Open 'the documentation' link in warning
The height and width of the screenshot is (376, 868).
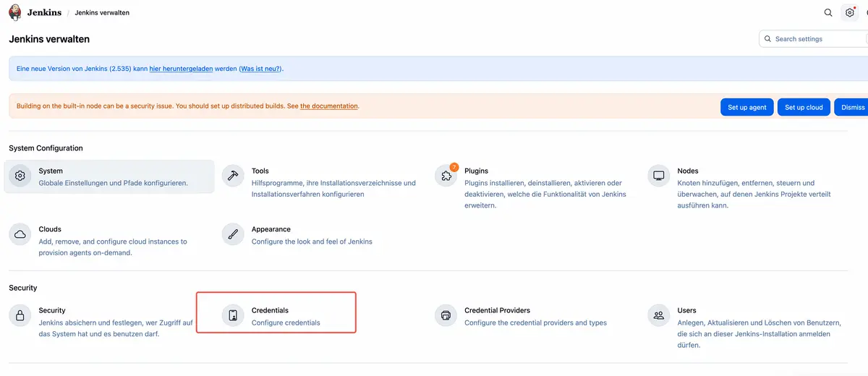[329, 106]
